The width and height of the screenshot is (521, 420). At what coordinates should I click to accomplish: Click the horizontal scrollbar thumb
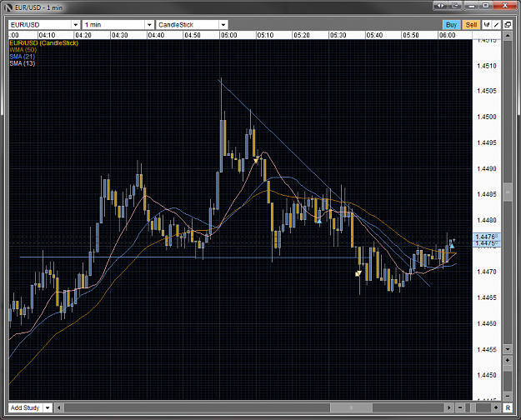click(352, 407)
